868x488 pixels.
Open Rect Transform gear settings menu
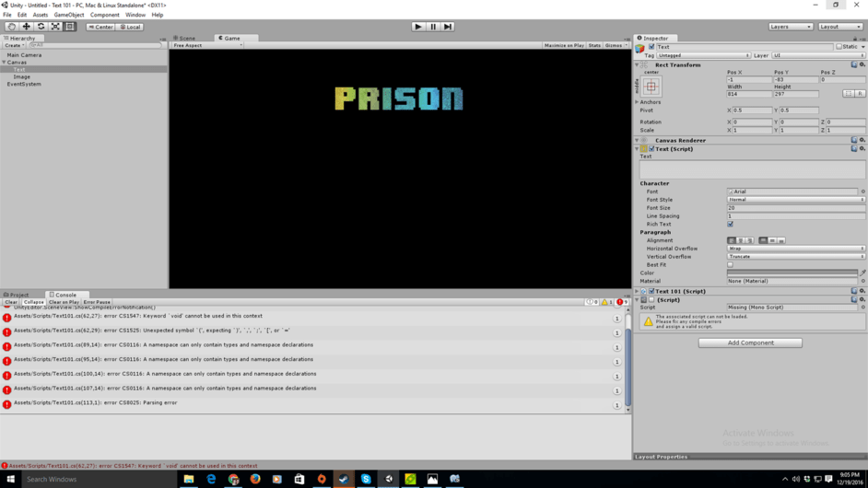[862, 64]
